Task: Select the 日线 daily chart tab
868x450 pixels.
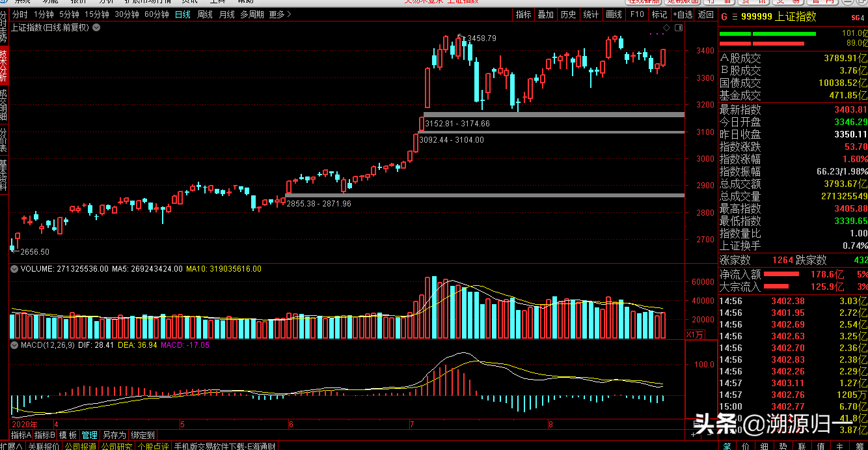Action: (x=183, y=14)
